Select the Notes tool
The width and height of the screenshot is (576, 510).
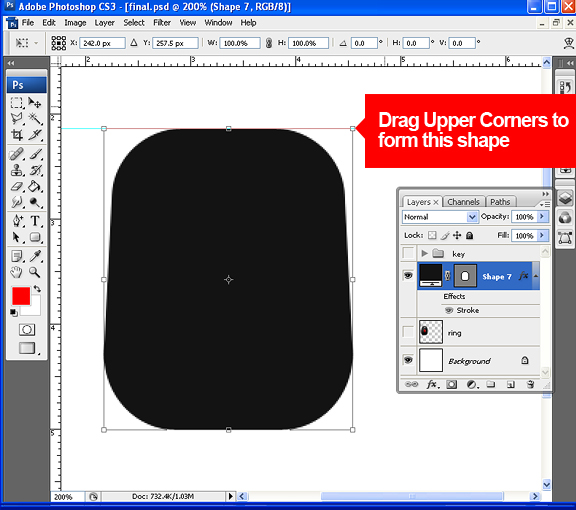click(17, 256)
